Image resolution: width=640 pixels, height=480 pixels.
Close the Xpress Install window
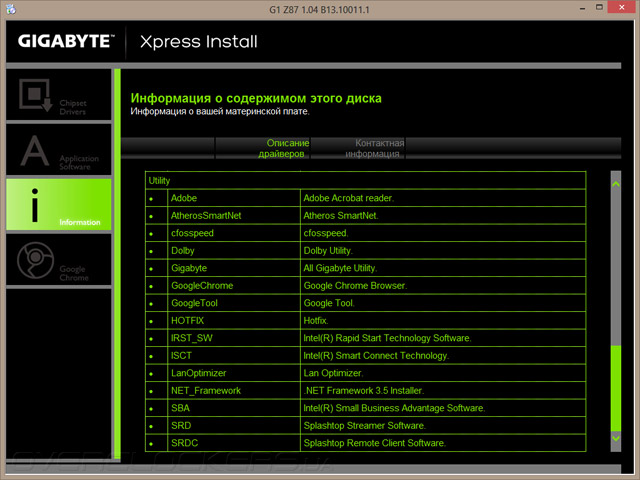coord(622,7)
